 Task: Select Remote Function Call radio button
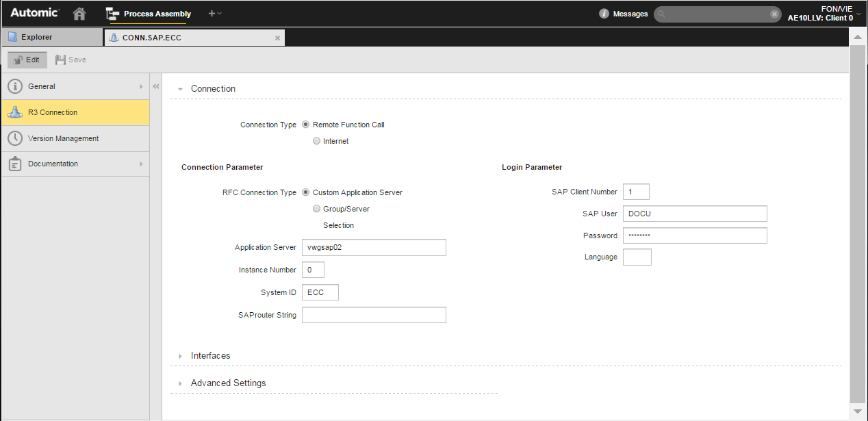pyautogui.click(x=306, y=125)
